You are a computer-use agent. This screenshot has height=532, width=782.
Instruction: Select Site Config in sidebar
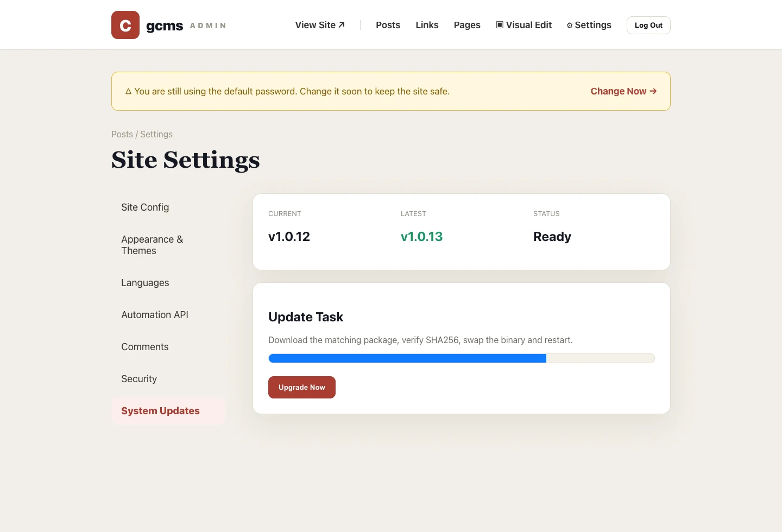(x=168, y=207)
